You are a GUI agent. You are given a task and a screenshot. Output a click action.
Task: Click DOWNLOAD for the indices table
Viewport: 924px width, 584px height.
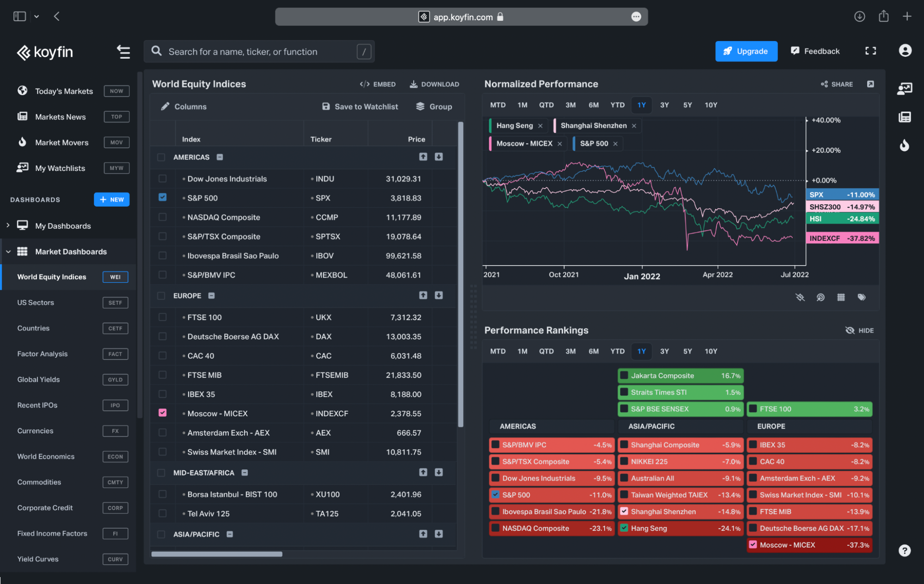coord(434,84)
